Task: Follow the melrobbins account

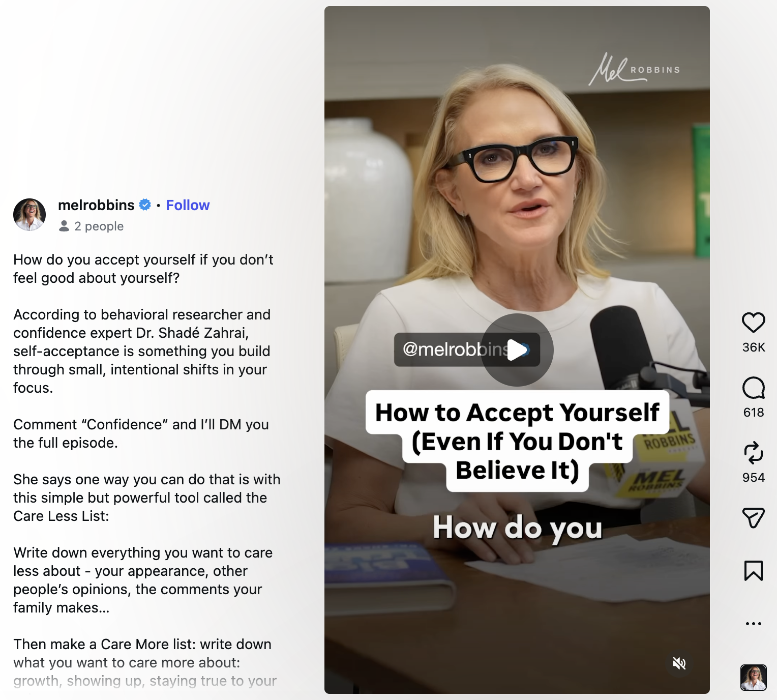Action: (188, 205)
